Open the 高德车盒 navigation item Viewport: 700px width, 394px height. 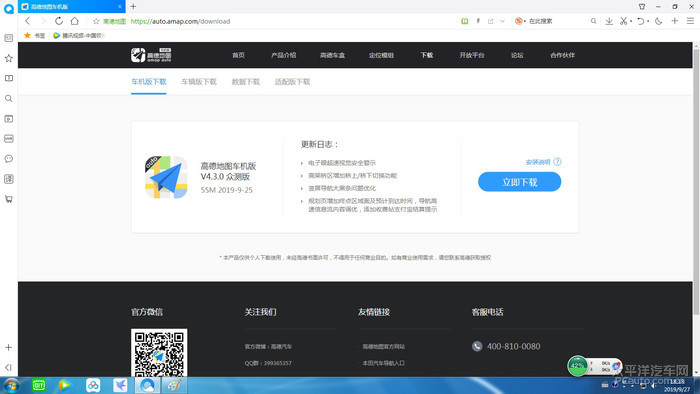click(x=332, y=55)
